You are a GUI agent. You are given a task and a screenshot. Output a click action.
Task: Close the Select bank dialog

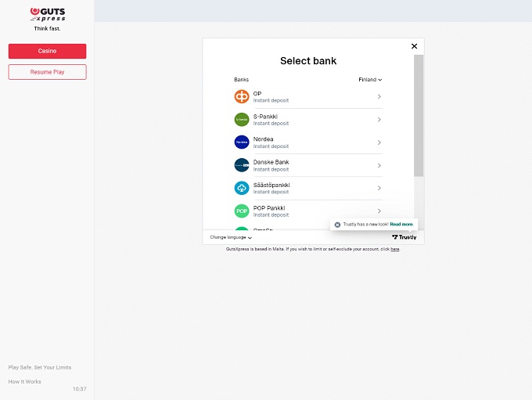tap(415, 46)
